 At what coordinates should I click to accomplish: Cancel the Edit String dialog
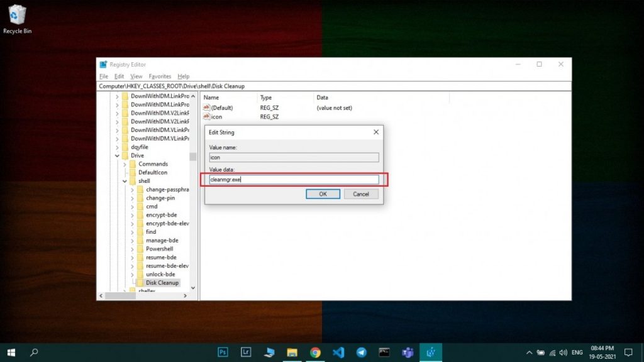(360, 194)
